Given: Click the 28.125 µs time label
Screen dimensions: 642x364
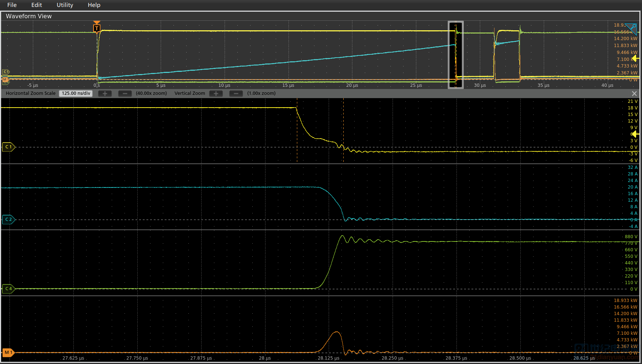Looking at the screenshot, I should [328, 358].
